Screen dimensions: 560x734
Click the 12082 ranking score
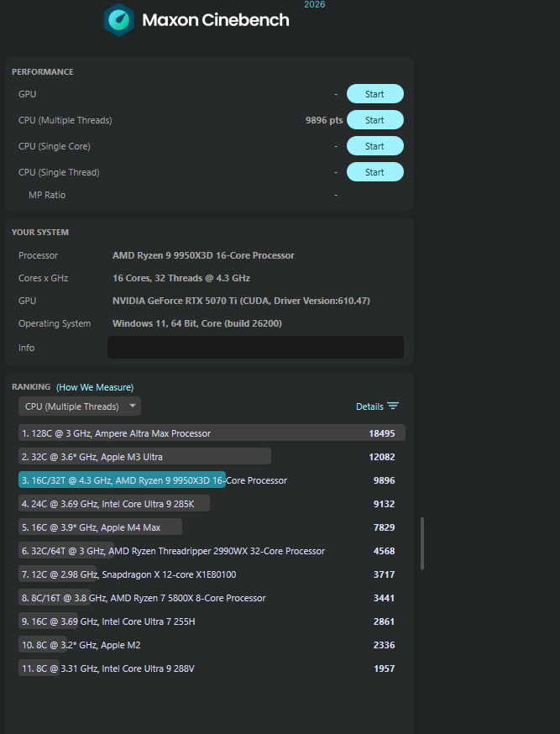click(x=382, y=457)
